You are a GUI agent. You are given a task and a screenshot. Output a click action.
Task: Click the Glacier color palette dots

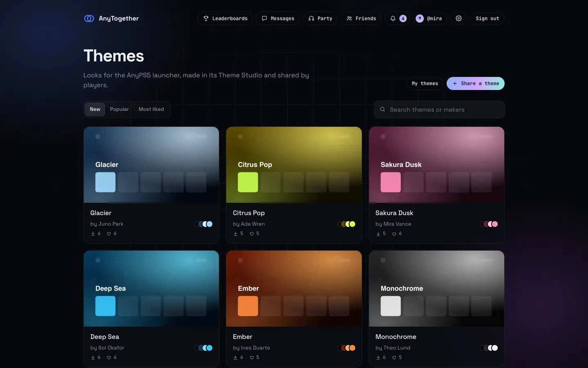tap(203, 224)
